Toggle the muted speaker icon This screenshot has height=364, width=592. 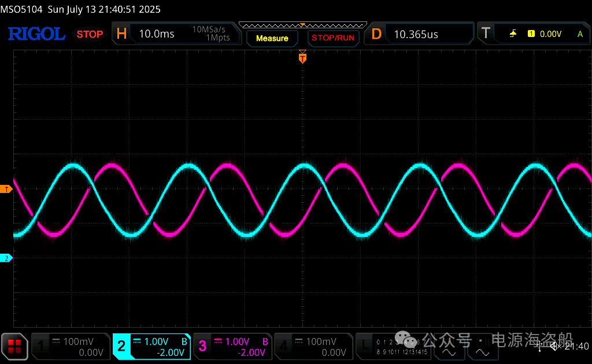tap(554, 346)
